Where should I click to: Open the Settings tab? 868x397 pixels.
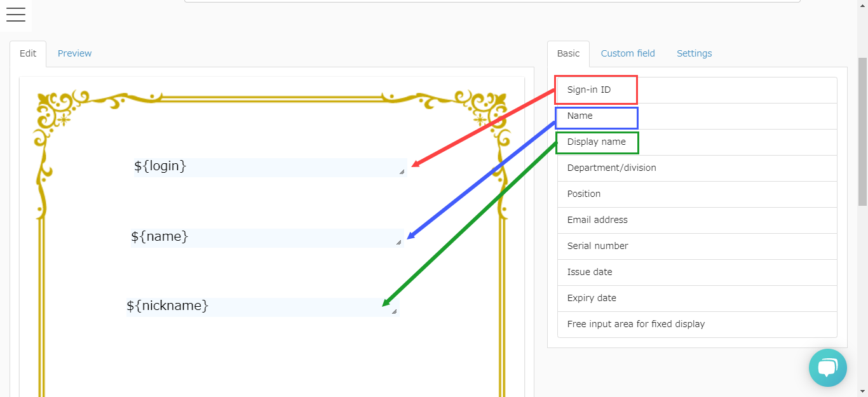(694, 53)
